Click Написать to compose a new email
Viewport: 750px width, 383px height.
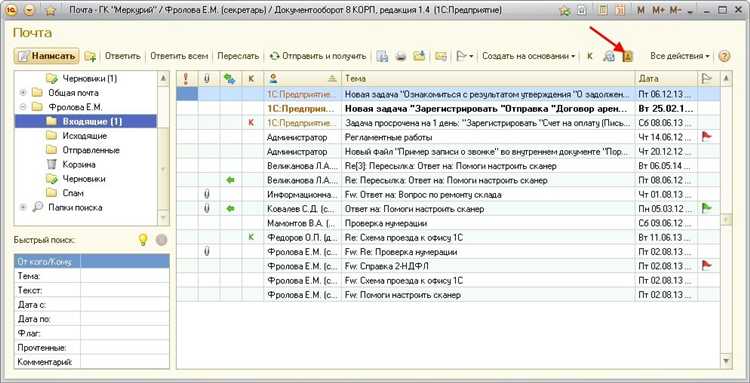pyautogui.click(x=47, y=56)
